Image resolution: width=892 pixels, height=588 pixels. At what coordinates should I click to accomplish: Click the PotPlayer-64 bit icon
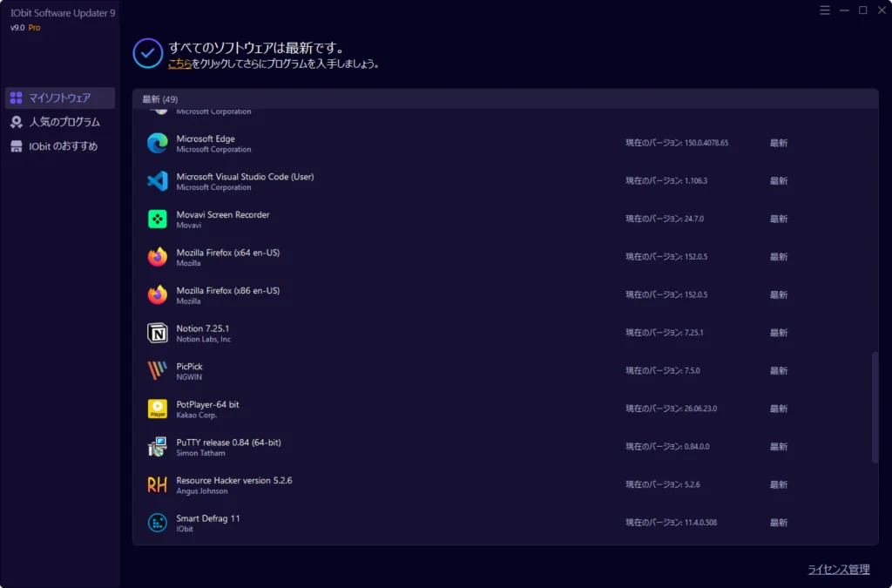(x=158, y=409)
